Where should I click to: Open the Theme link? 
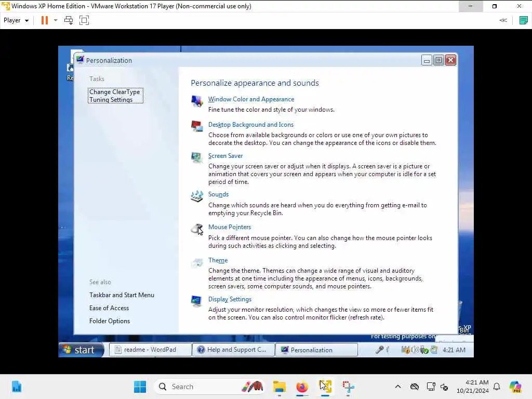click(218, 260)
